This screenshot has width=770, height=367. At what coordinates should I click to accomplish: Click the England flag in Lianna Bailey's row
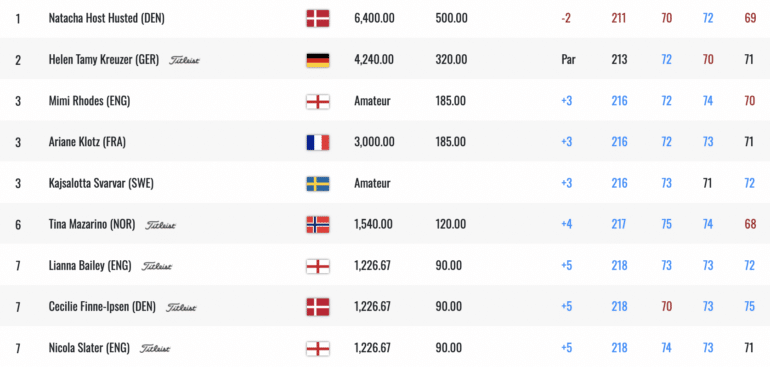tap(318, 266)
